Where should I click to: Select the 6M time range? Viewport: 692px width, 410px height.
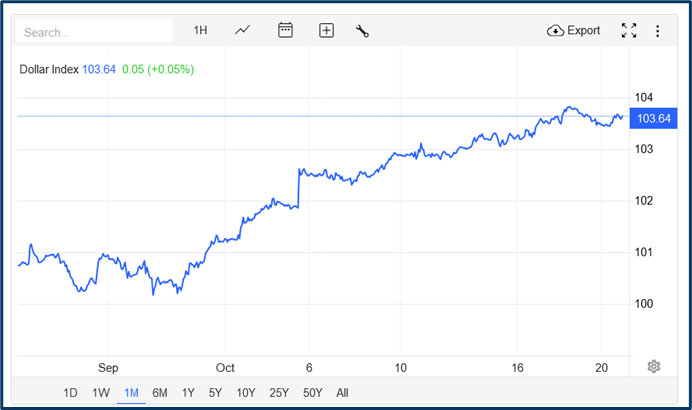tap(160, 393)
